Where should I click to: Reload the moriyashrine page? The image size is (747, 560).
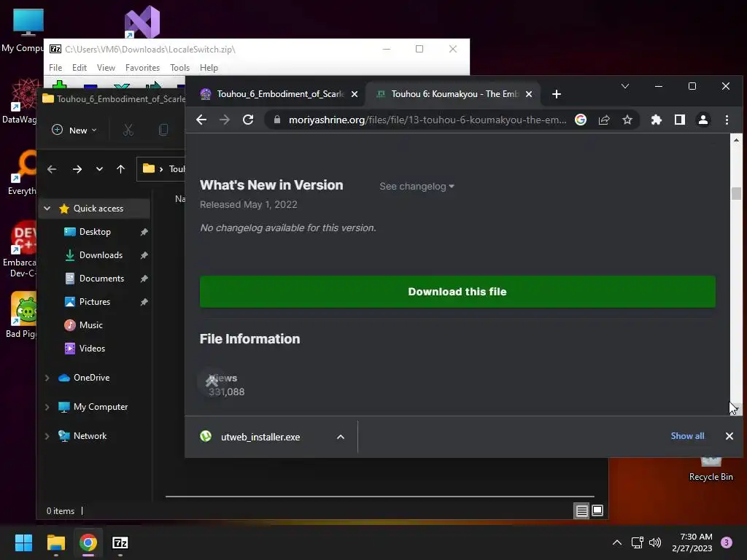(x=248, y=120)
